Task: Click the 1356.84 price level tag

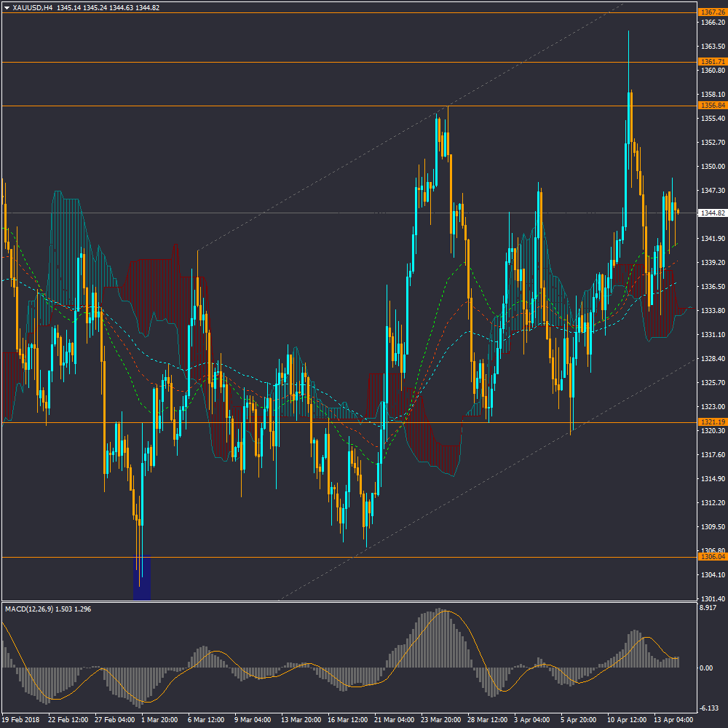Action: 712,106
